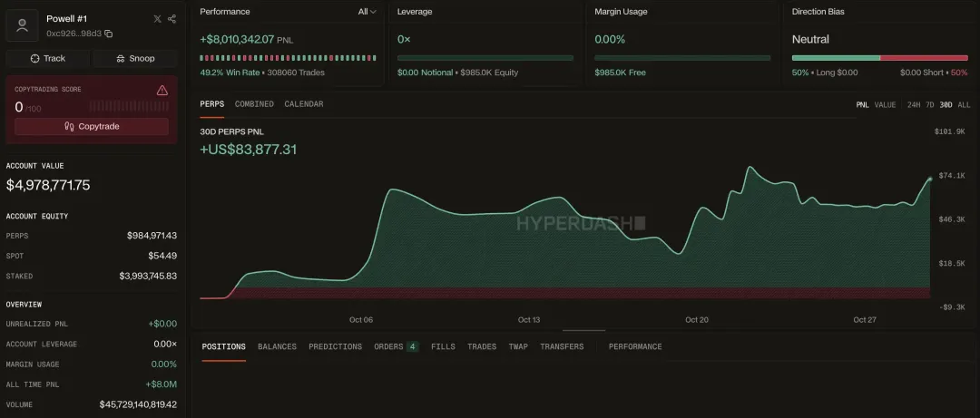Click the 30D PNL +US$83,877.31 figure

point(248,150)
